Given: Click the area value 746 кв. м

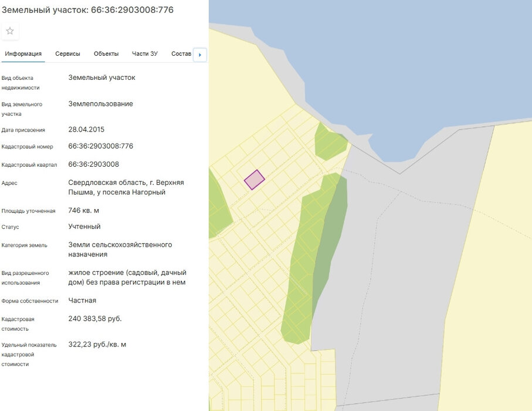Looking at the screenshot, I should pyautogui.click(x=84, y=210).
